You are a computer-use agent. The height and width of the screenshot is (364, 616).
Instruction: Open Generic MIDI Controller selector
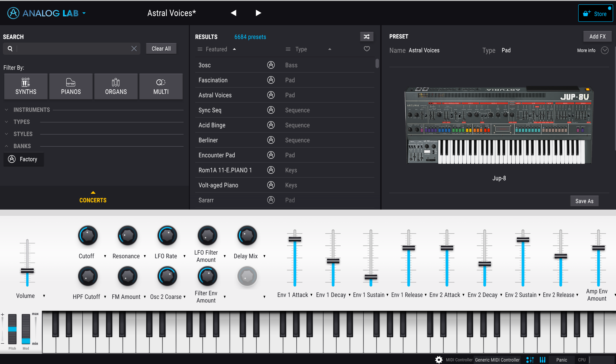pyautogui.click(x=497, y=360)
